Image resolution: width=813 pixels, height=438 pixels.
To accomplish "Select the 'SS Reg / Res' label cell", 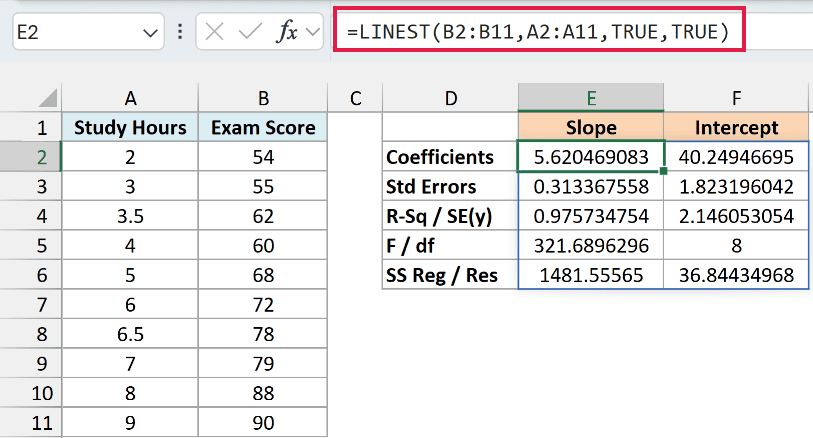I will 451,275.
